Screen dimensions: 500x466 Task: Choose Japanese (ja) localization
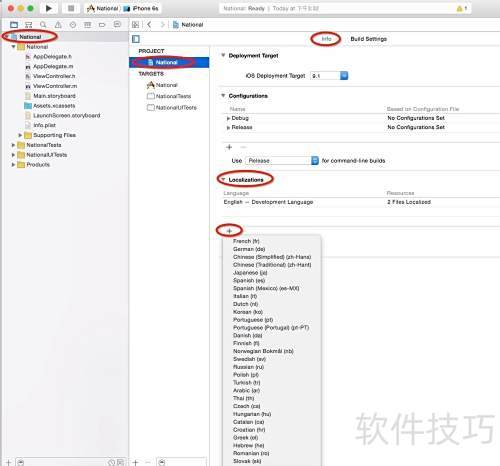250,273
